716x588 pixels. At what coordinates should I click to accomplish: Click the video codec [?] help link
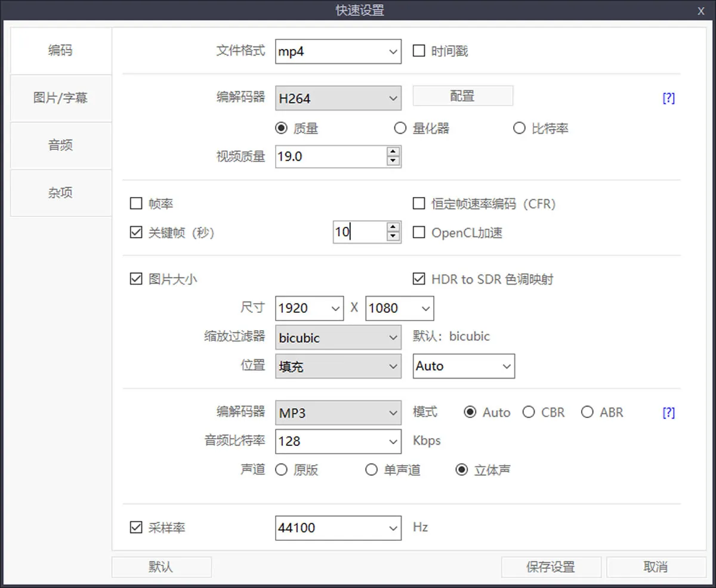[x=668, y=98]
